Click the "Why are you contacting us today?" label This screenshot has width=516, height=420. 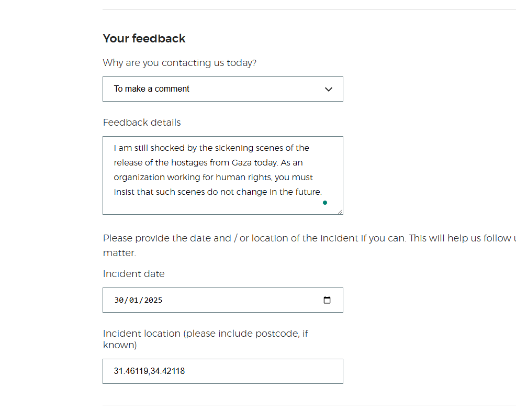(x=180, y=63)
